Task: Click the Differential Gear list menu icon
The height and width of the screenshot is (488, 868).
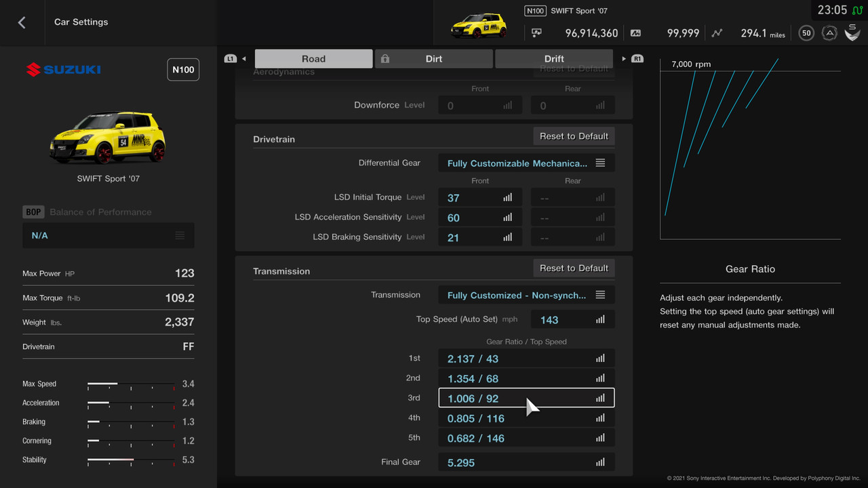Action: point(600,163)
